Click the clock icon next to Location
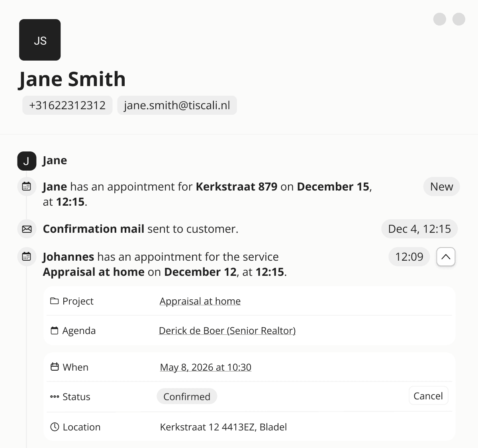Viewport: 478px width, 448px height. click(x=55, y=427)
